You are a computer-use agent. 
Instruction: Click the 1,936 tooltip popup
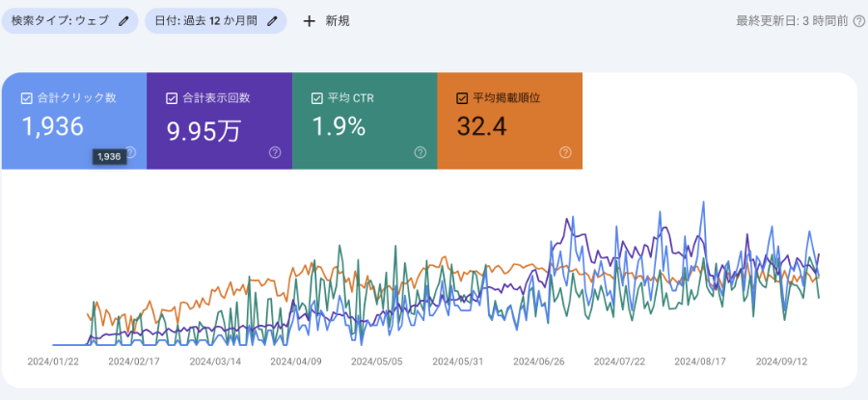(x=108, y=156)
